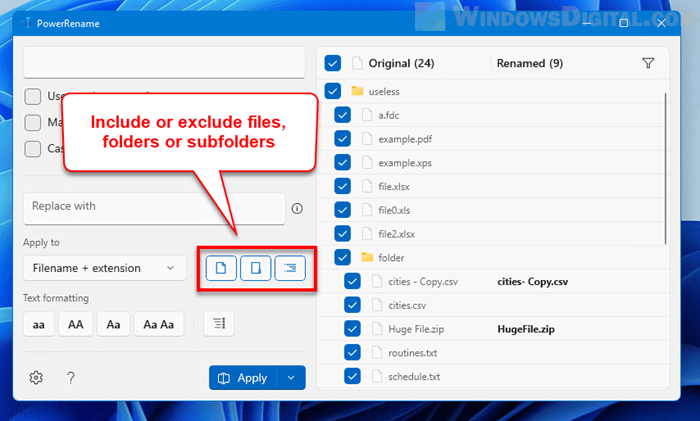
Task: Select the a.fdc file name
Action: click(x=389, y=115)
